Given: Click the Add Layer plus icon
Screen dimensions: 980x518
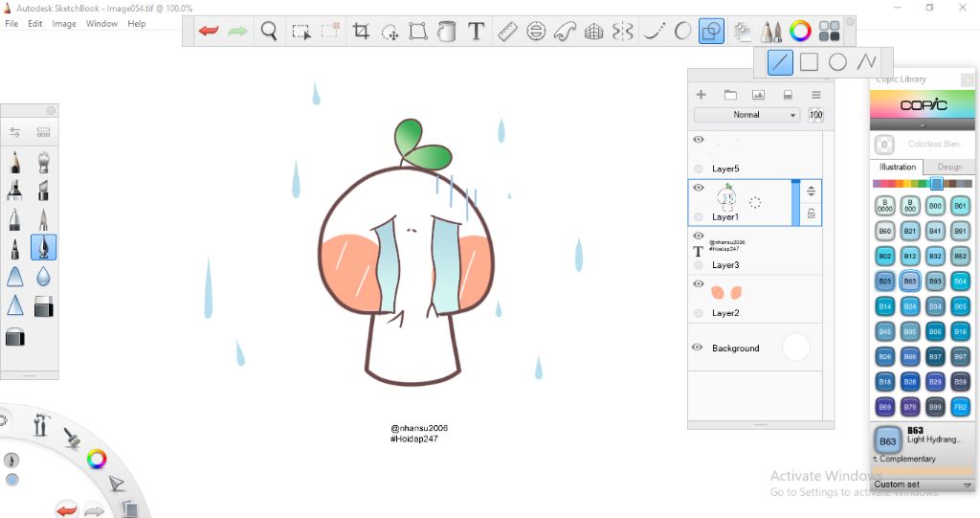Looking at the screenshot, I should click(701, 95).
